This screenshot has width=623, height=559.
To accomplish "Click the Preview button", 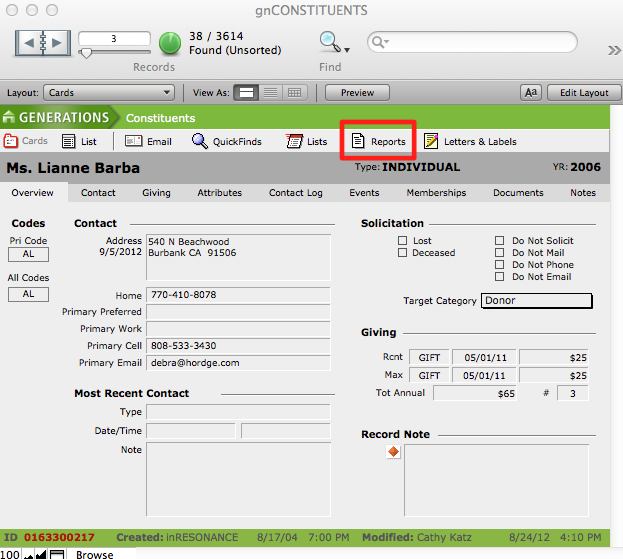I will tap(357, 93).
